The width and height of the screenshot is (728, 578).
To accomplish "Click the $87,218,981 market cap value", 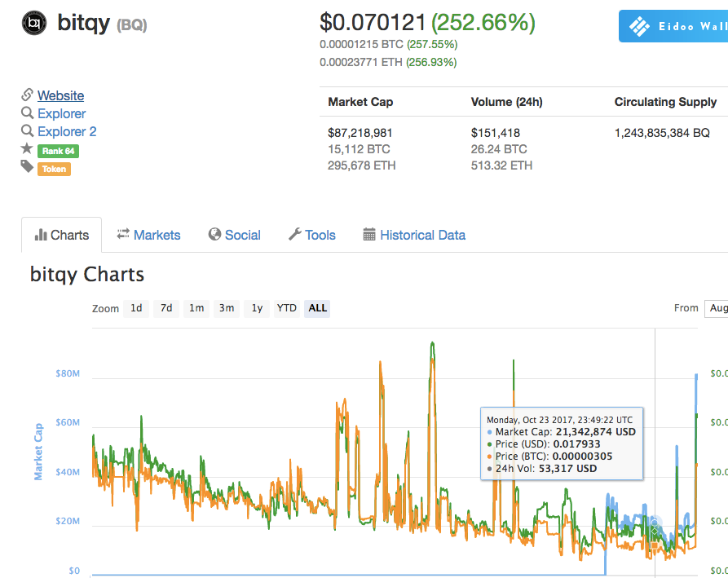I will 360,133.
